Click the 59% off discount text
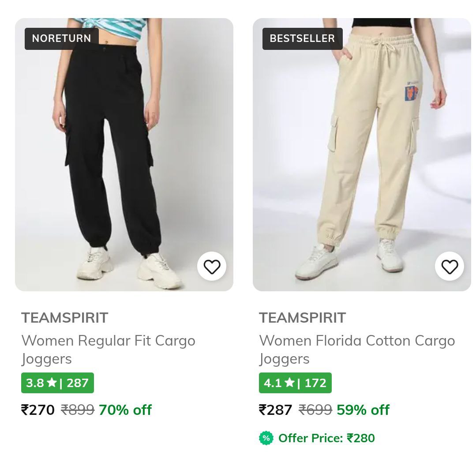The width and height of the screenshot is (476, 459). pyautogui.click(x=363, y=410)
